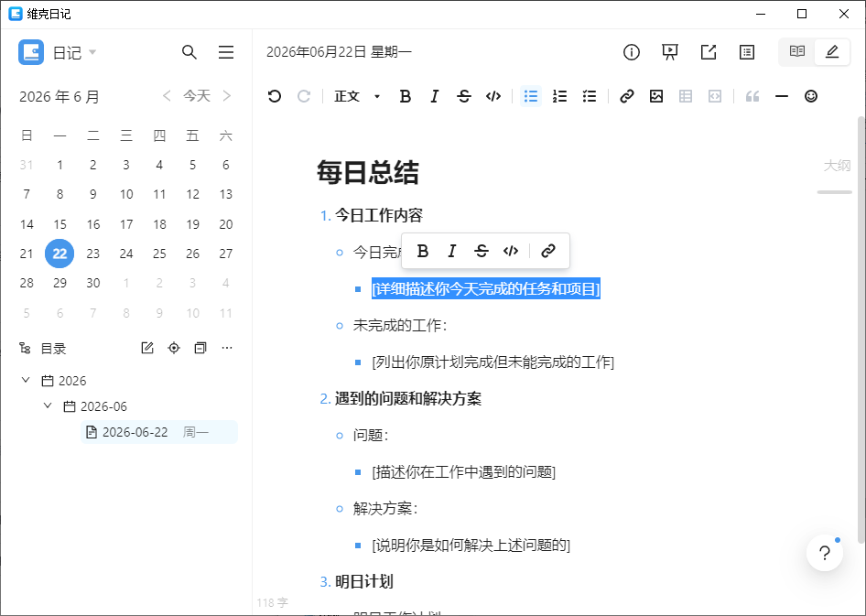
Task: Toggle italic in the main editor toolbar
Action: 435,97
